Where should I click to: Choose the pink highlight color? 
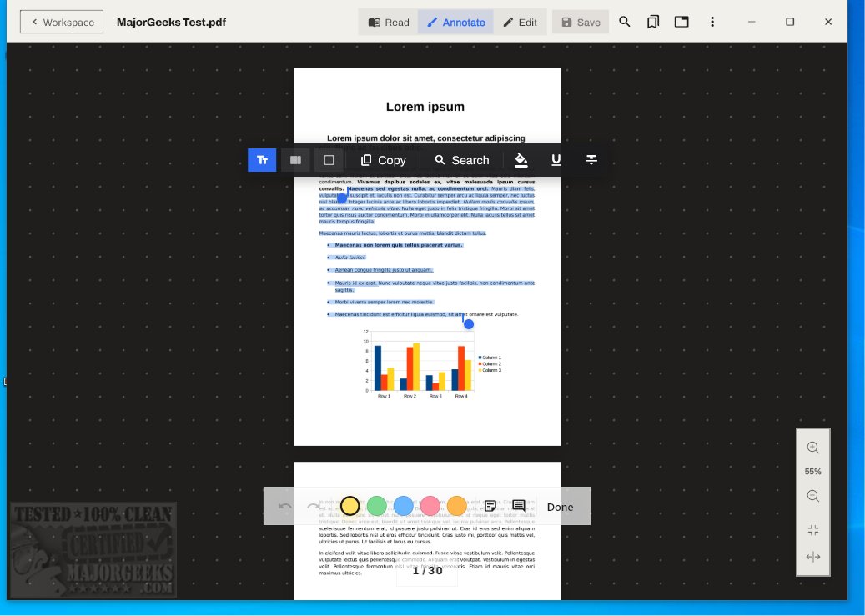click(x=430, y=506)
